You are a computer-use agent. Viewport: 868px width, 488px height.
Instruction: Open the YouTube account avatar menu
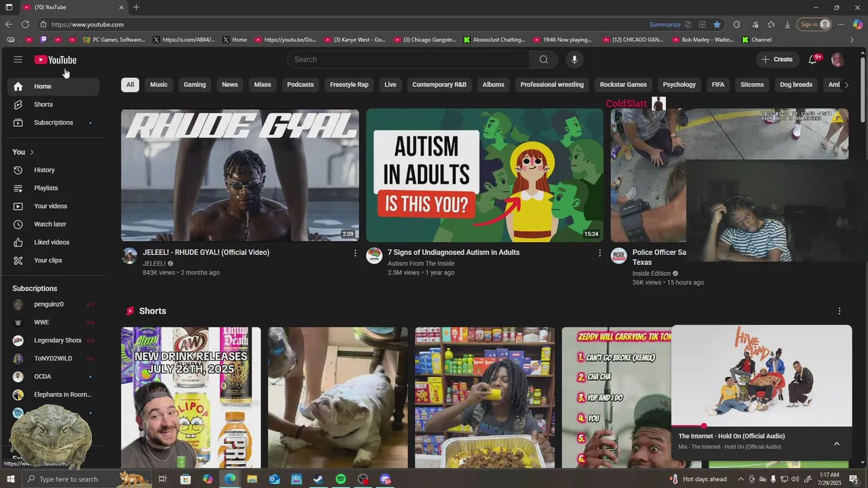(x=837, y=60)
